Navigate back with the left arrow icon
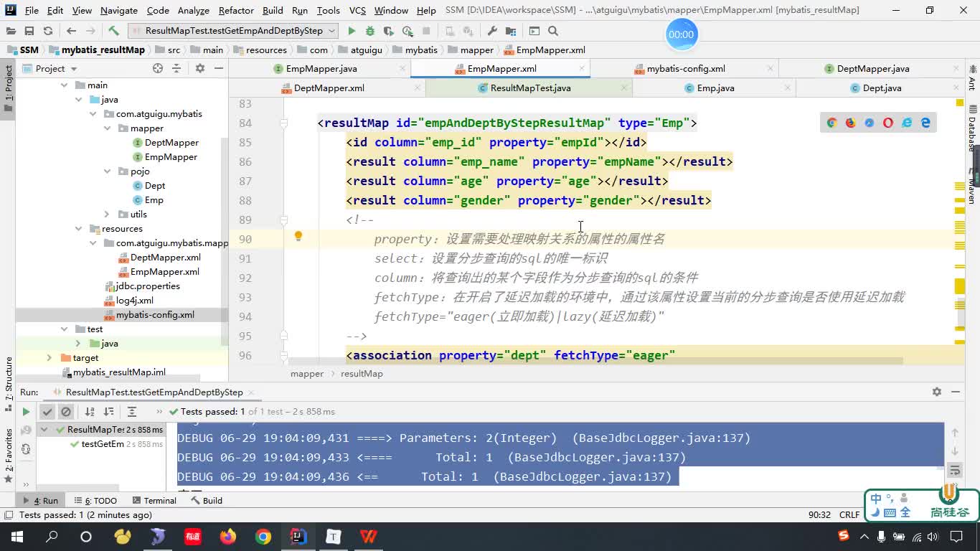 [71, 31]
